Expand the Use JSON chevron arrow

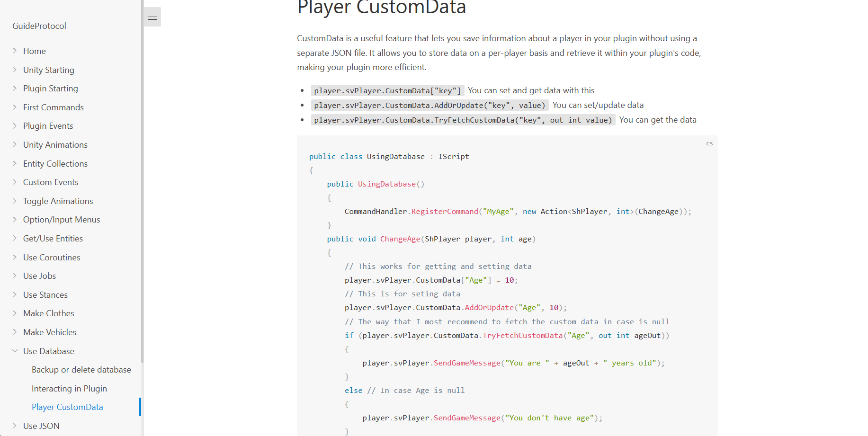pos(15,426)
